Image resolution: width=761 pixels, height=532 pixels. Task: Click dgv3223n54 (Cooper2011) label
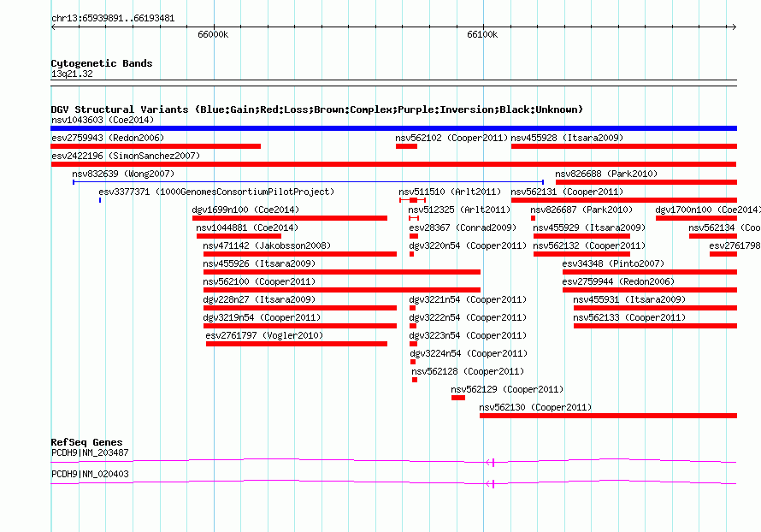pyautogui.click(x=468, y=335)
